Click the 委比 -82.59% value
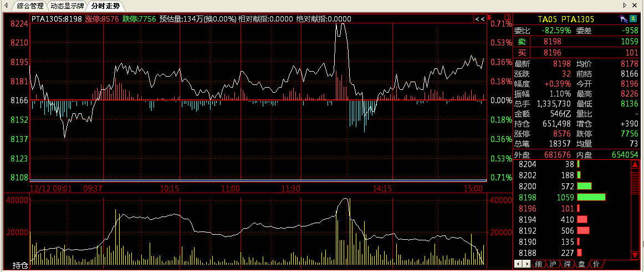This screenshot has height=272, width=644. [556, 31]
